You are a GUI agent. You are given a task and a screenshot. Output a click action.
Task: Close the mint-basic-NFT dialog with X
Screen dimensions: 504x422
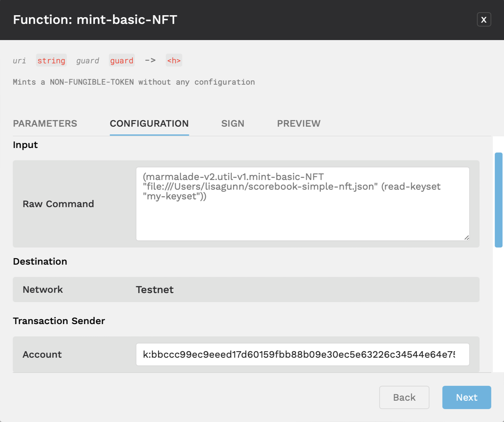484,20
